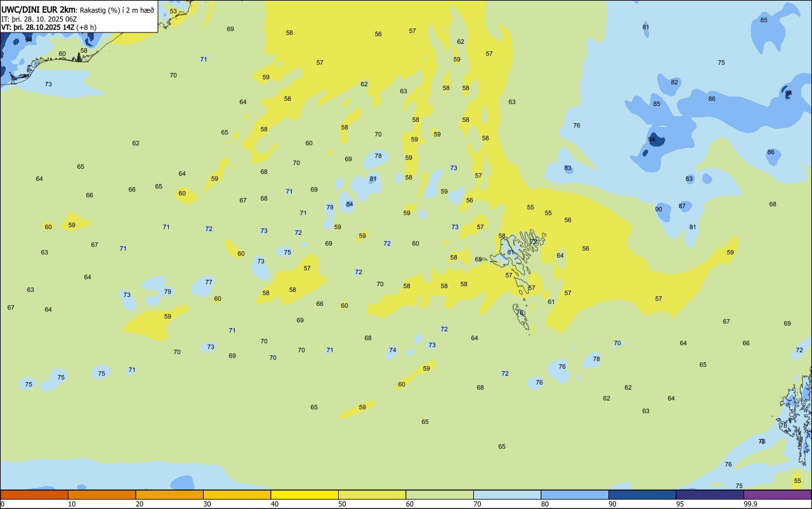
Task: Select the 60–70 pale green legend swatch
Action: [440, 494]
